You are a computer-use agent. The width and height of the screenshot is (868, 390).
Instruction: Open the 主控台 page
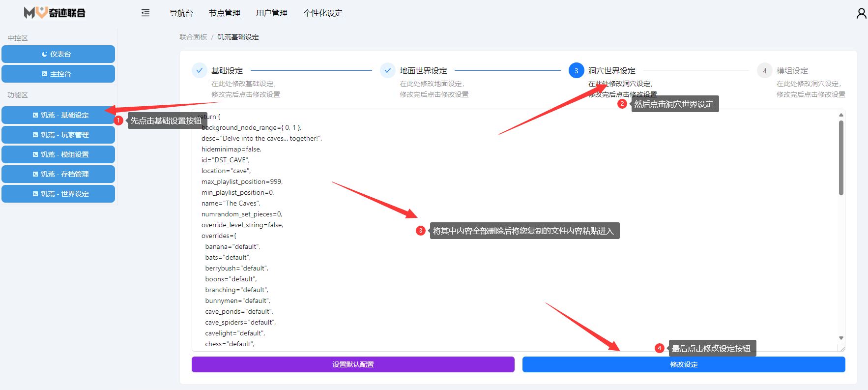coord(58,74)
